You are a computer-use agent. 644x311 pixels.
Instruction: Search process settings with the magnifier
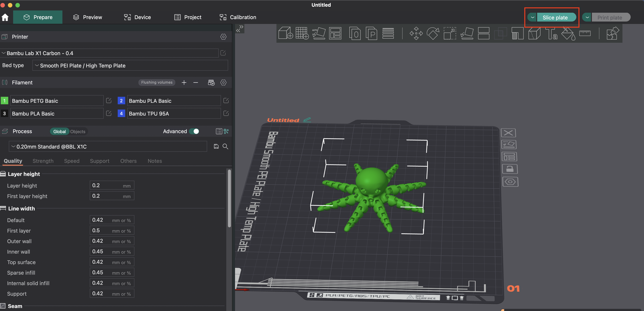point(225,146)
